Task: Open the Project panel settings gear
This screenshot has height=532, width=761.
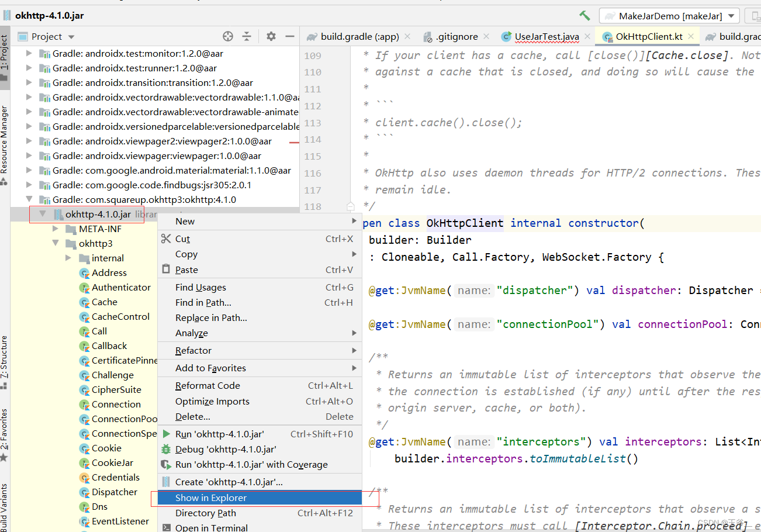Action: tap(271, 36)
